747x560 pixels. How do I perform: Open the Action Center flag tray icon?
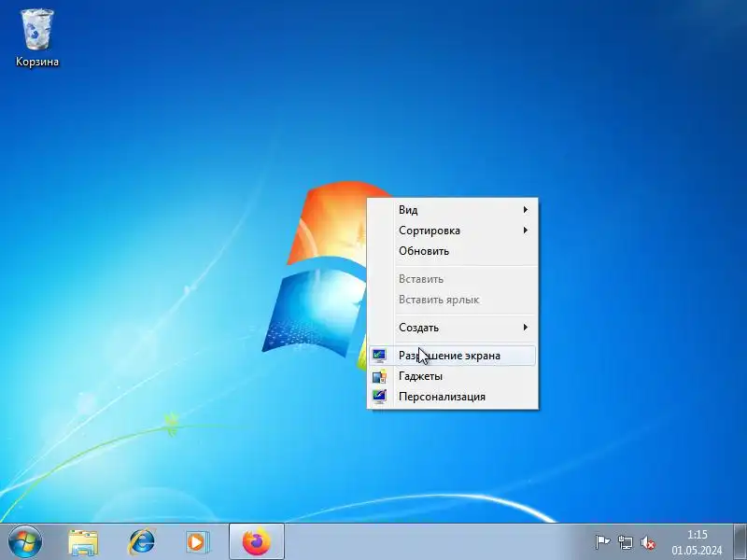(602, 542)
